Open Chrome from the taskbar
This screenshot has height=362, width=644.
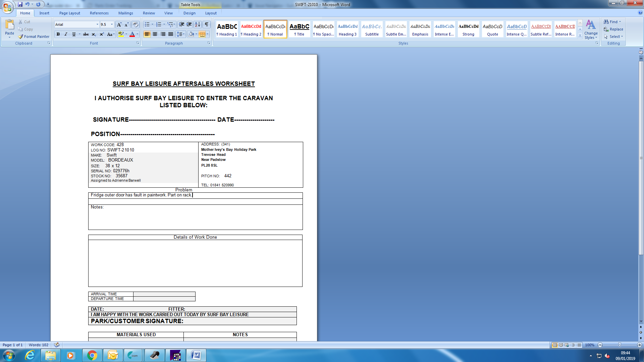coord(92,355)
